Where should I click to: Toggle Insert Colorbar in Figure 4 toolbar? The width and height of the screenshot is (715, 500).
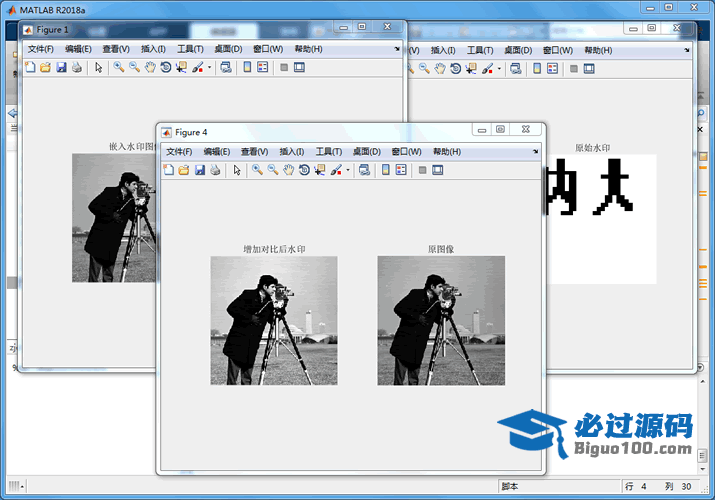point(385,170)
